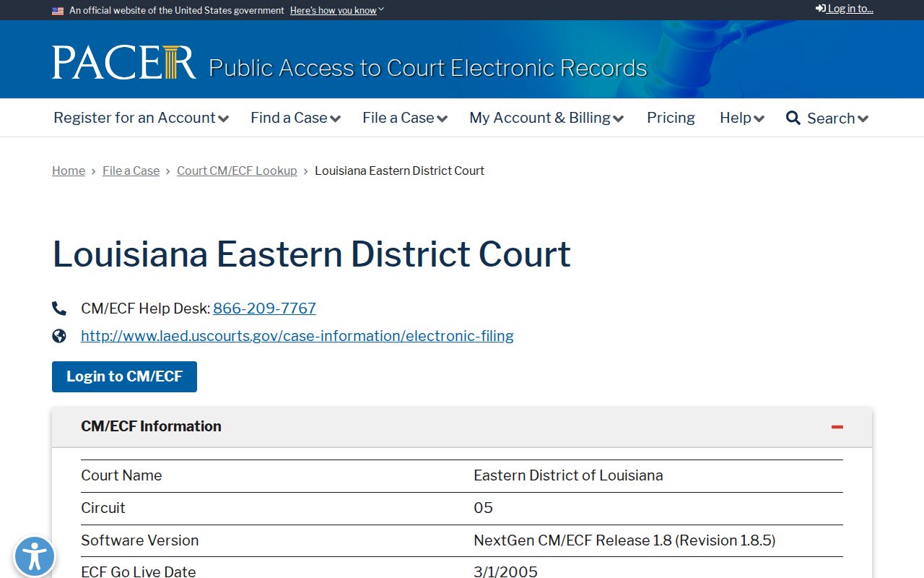Click the Login to CM/ECF button
Image resolution: width=924 pixels, height=578 pixels.
tap(124, 376)
